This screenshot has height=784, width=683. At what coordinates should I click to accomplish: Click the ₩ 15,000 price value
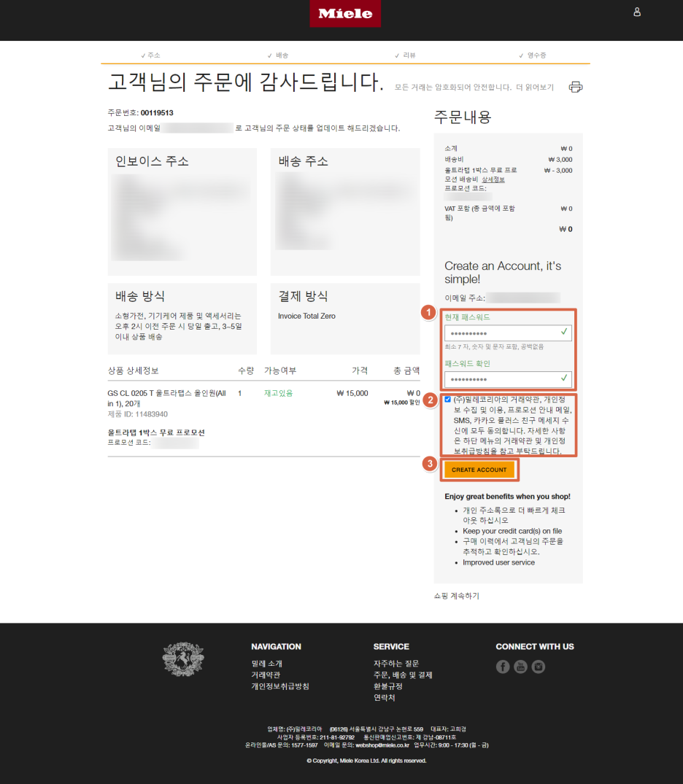pyautogui.click(x=352, y=394)
